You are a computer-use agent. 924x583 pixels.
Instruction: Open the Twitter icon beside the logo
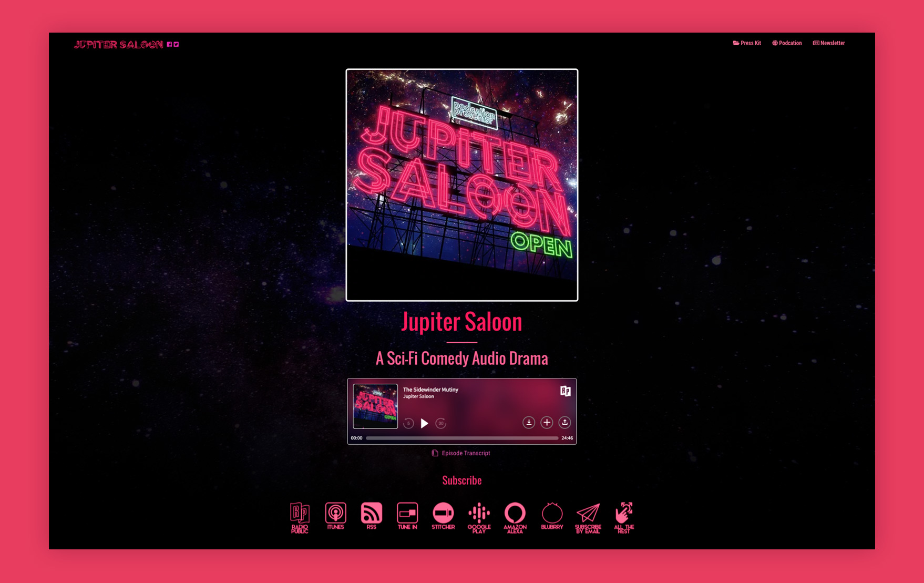point(176,45)
